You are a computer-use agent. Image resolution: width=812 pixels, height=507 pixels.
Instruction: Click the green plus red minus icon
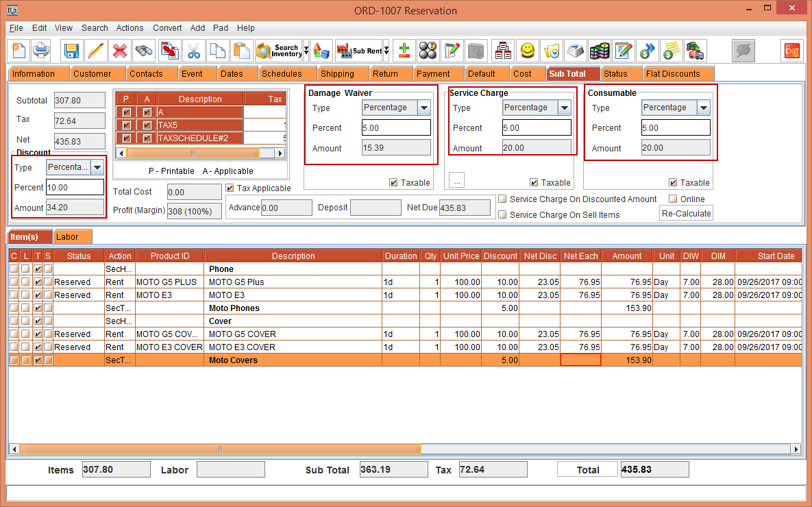404,51
